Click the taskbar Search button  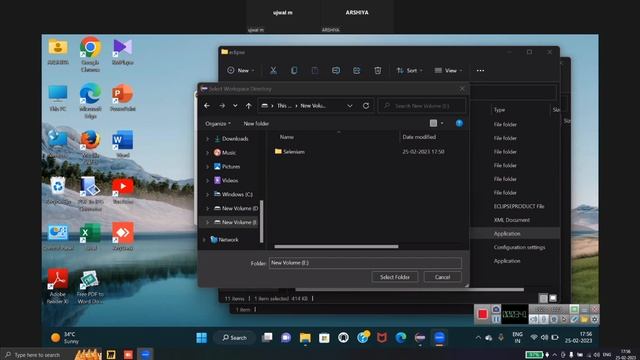(235, 338)
